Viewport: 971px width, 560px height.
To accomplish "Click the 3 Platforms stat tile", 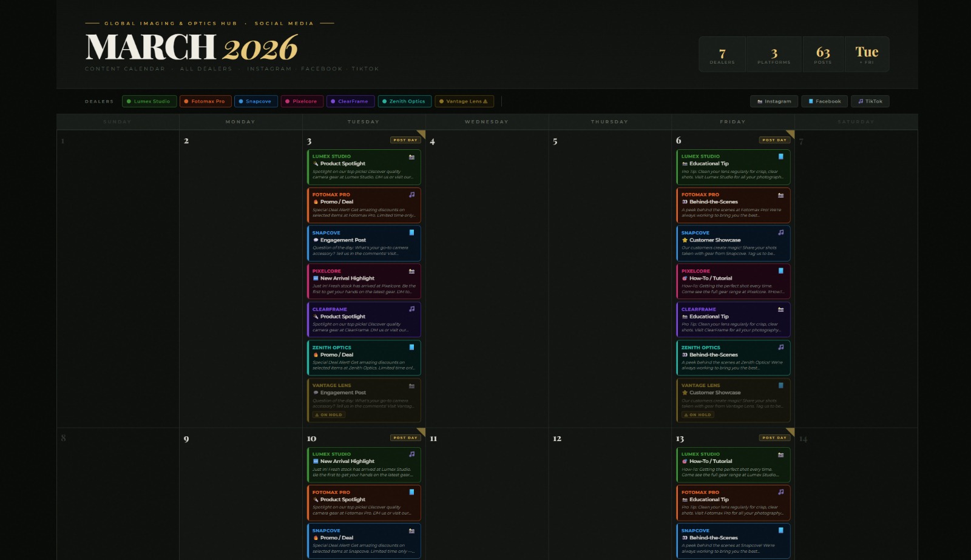I will click(x=774, y=55).
